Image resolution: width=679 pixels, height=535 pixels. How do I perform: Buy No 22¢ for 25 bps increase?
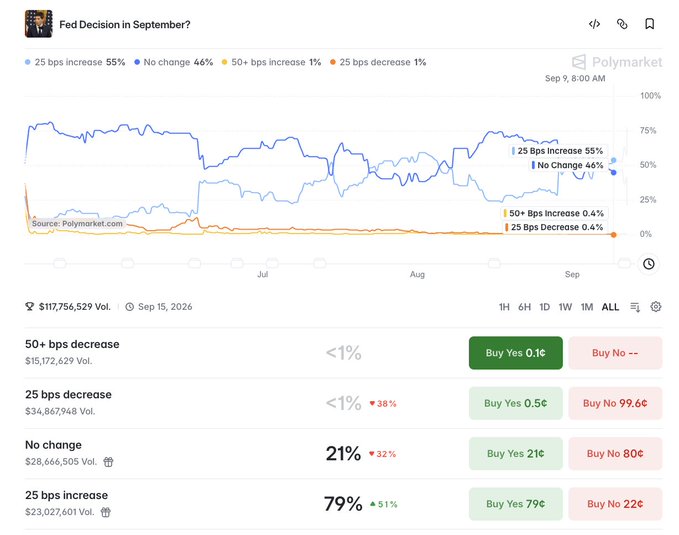coord(615,504)
